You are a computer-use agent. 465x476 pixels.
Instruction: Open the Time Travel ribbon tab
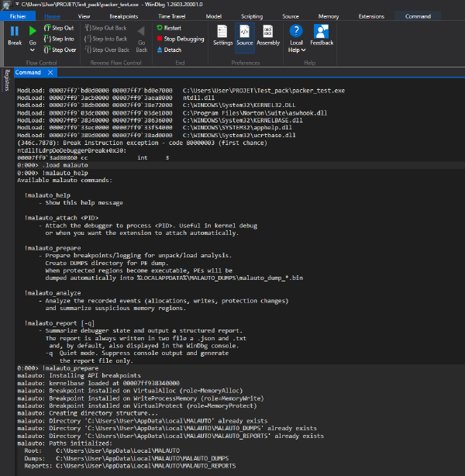[172, 16]
